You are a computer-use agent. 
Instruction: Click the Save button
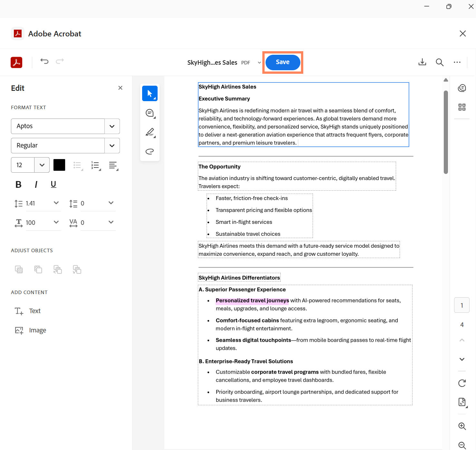point(283,62)
